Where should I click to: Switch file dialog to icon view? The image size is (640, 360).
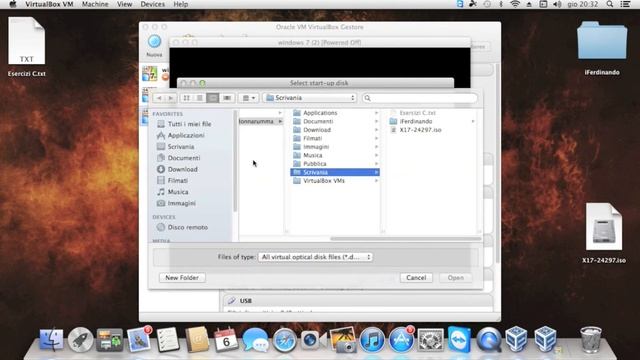point(187,98)
